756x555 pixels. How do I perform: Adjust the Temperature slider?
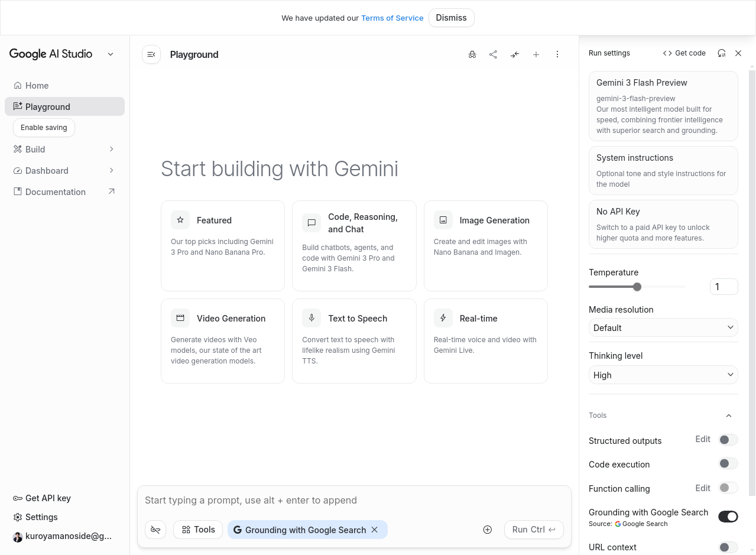coord(637,287)
